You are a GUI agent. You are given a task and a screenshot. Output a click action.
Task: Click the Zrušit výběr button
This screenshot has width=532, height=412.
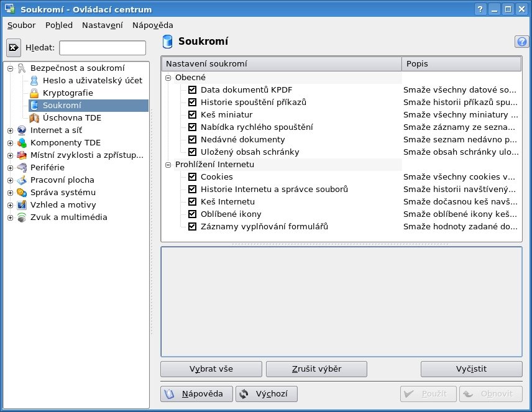pyautogui.click(x=316, y=369)
